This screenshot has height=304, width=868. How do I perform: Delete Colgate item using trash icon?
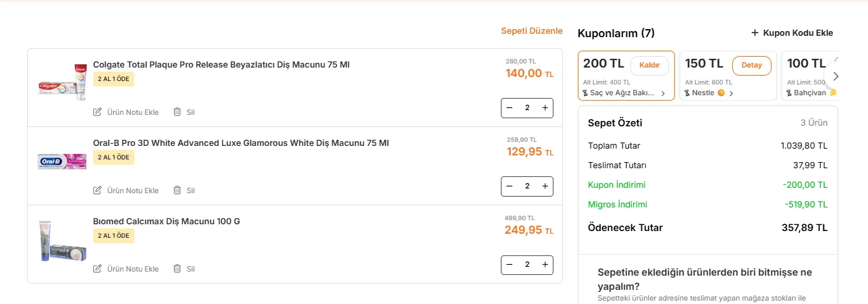177,112
